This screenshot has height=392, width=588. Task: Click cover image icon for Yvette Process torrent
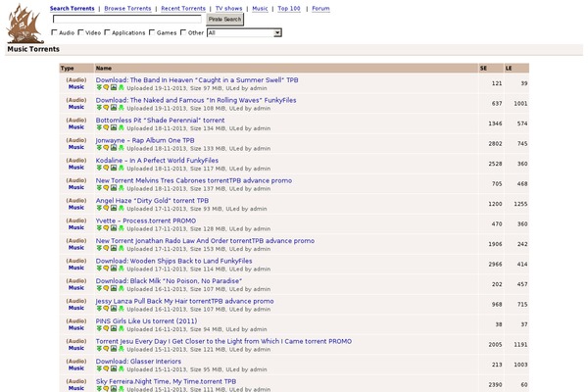click(x=114, y=228)
